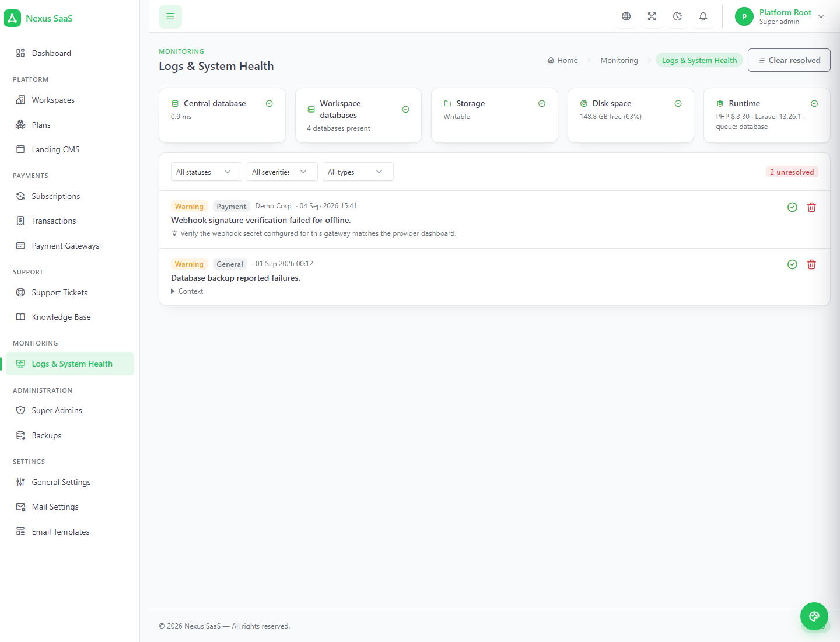Screen dimensions: 840x642
Task: Click the Clear resolved button
Action: coord(789,60)
